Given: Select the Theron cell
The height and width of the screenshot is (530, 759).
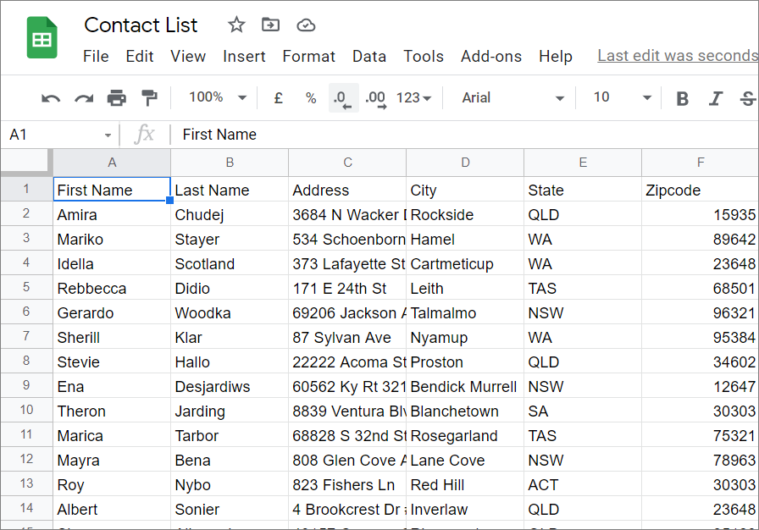Looking at the screenshot, I should (x=112, y=411).
